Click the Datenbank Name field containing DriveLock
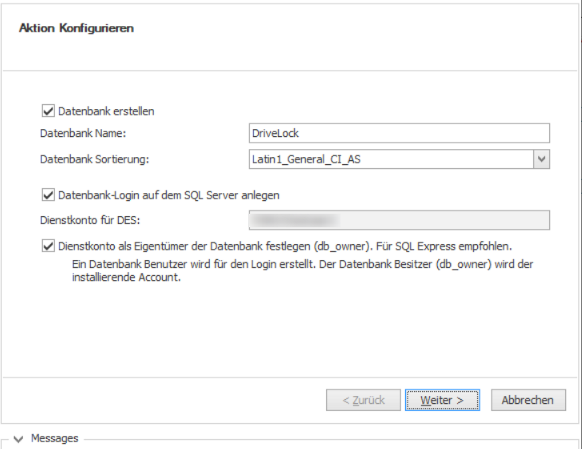582x449 pixels. (399, 133)
